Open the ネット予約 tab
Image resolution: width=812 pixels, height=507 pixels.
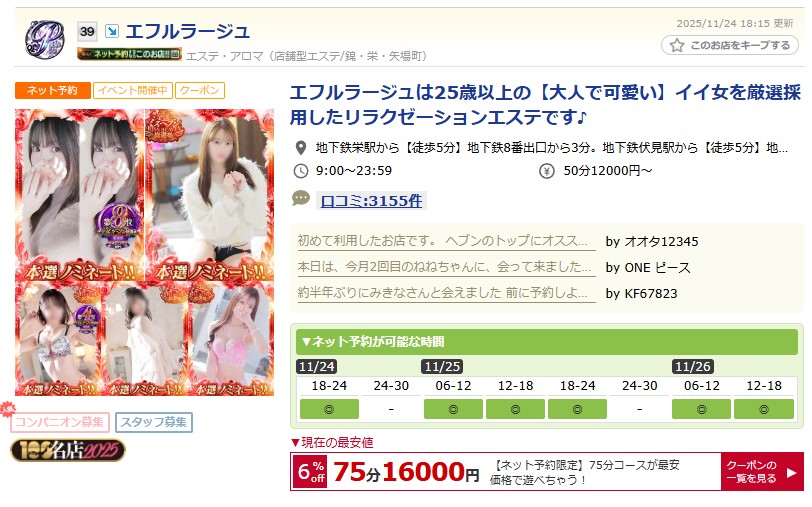(x=53, y=90)
